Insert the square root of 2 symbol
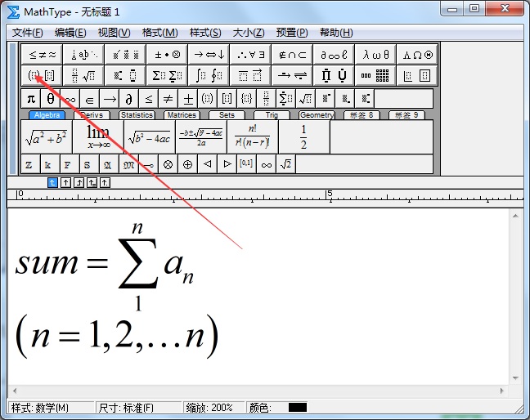This screenshot has height=420, width=530. 286,164
